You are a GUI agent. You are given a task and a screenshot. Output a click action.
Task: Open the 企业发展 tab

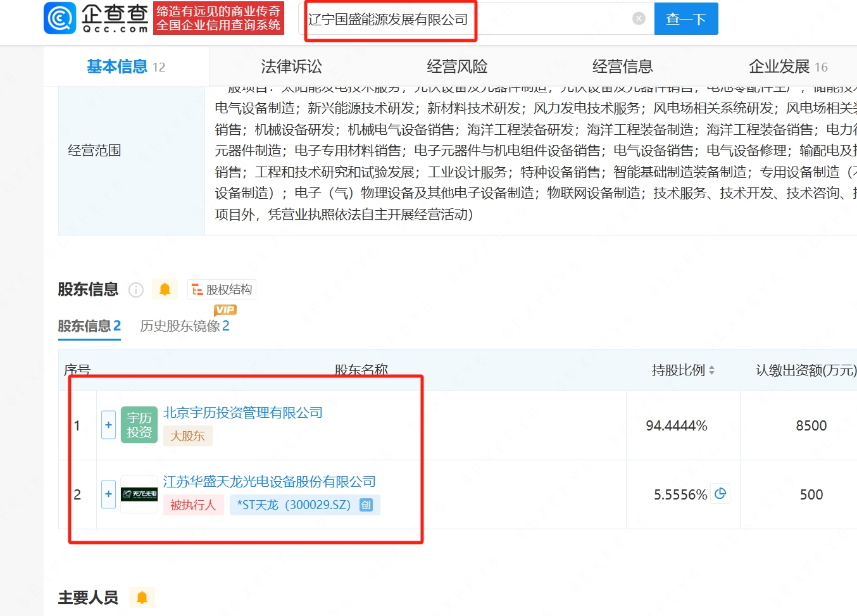click(788, 66)
